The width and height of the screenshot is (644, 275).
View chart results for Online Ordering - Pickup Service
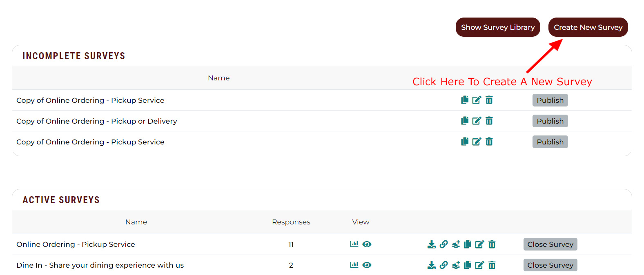pos(354,244)
